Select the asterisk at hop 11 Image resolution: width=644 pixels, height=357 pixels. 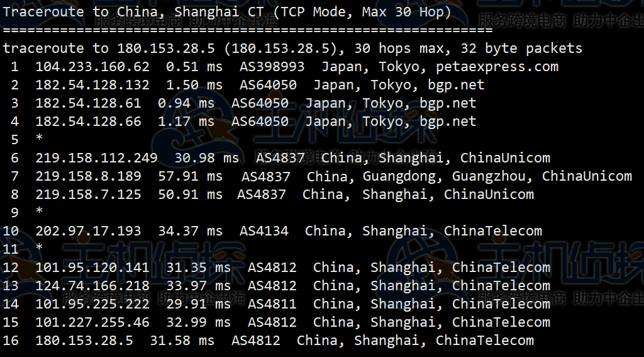click(x=40, y=247)
